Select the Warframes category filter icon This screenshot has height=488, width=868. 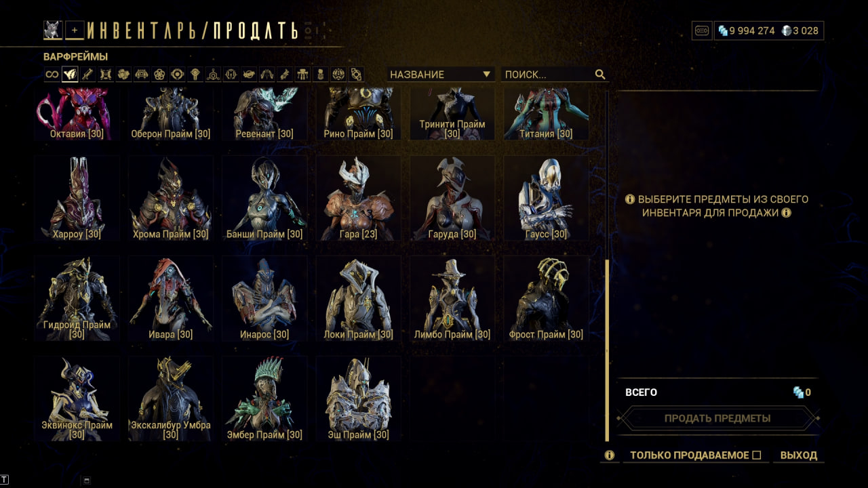(70, 75)
